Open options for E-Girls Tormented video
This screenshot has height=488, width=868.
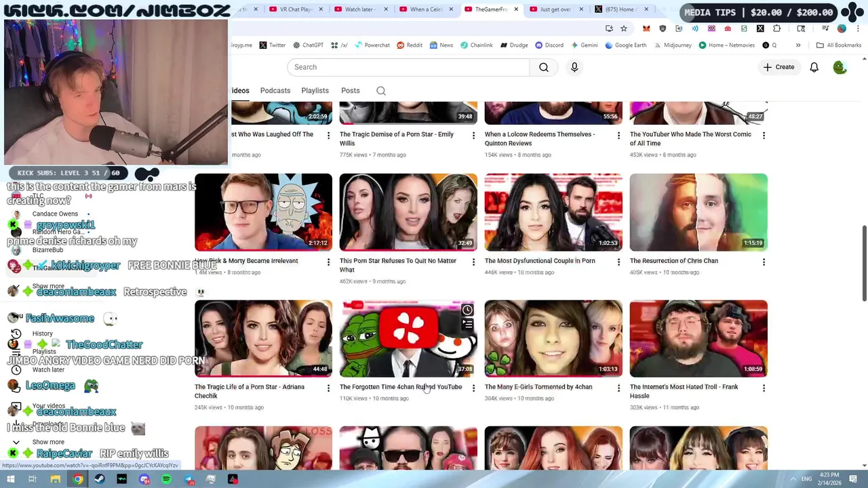tap(618, 388)
